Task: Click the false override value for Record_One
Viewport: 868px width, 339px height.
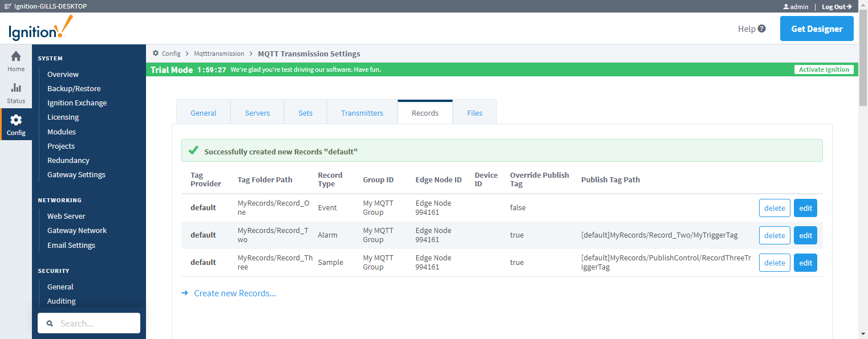Action: pyautogui.click(x=518, y=207)
